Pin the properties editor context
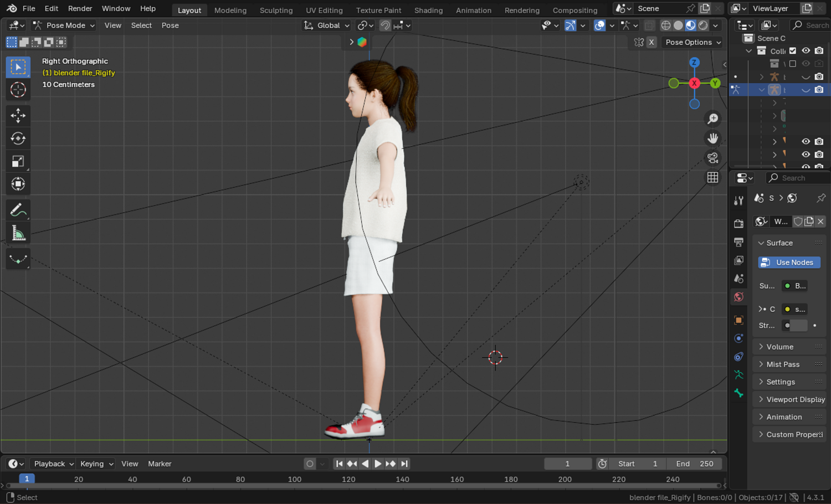Viewport: 831px width, 504px height. click(821, 198)
